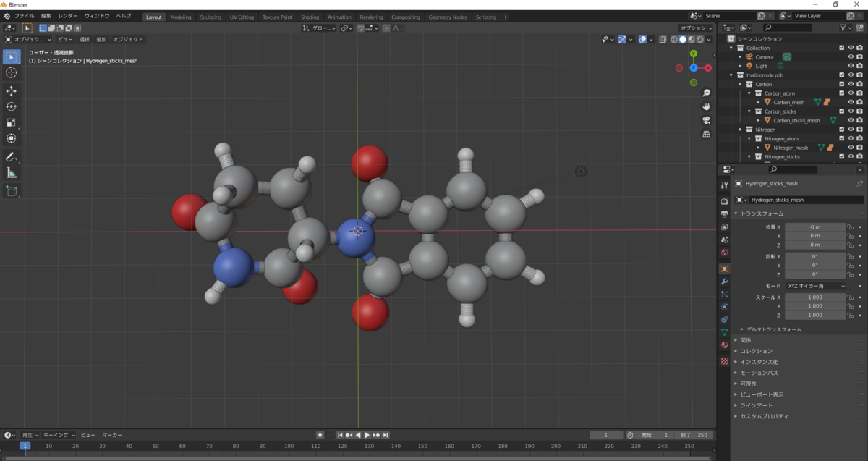Toggle visibility eye for Camera

(x=851, y=56)
